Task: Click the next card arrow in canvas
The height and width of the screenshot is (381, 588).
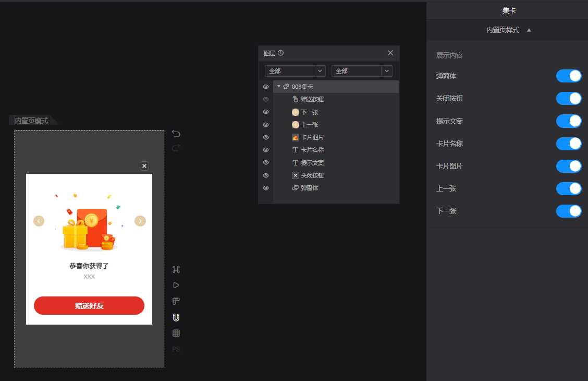Action: 140,221
